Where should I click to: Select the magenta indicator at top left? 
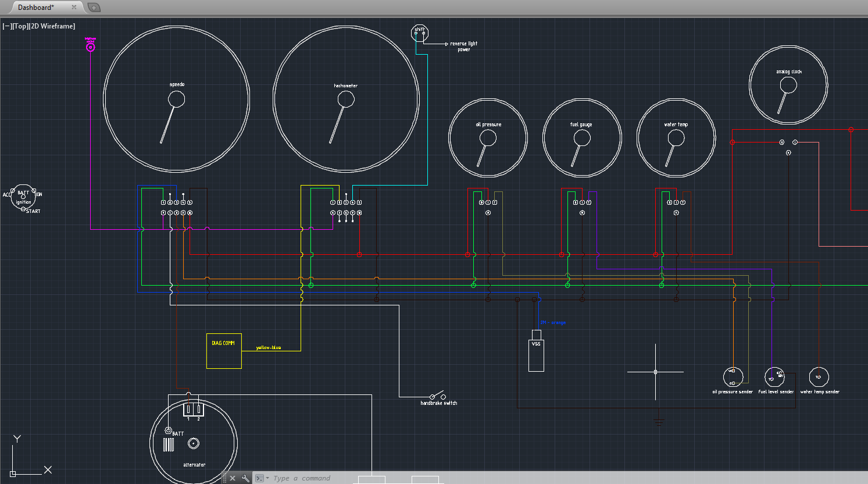(x=90, y=47)
